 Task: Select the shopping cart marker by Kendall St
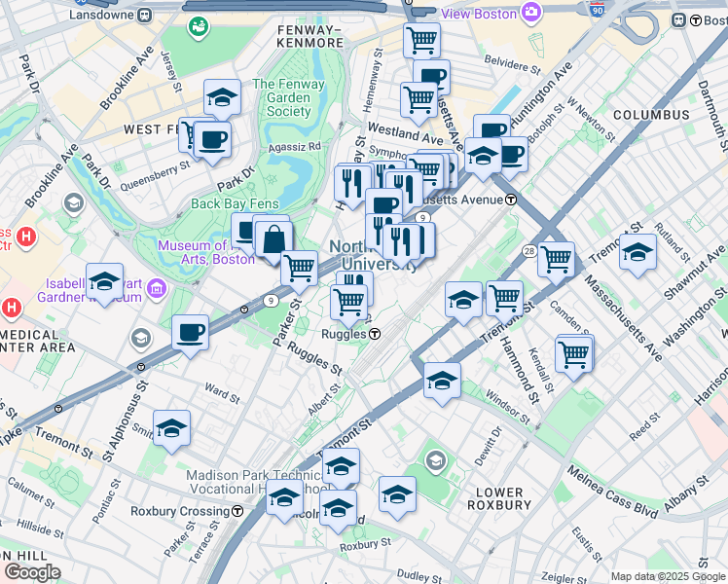[x=574, y=356]
